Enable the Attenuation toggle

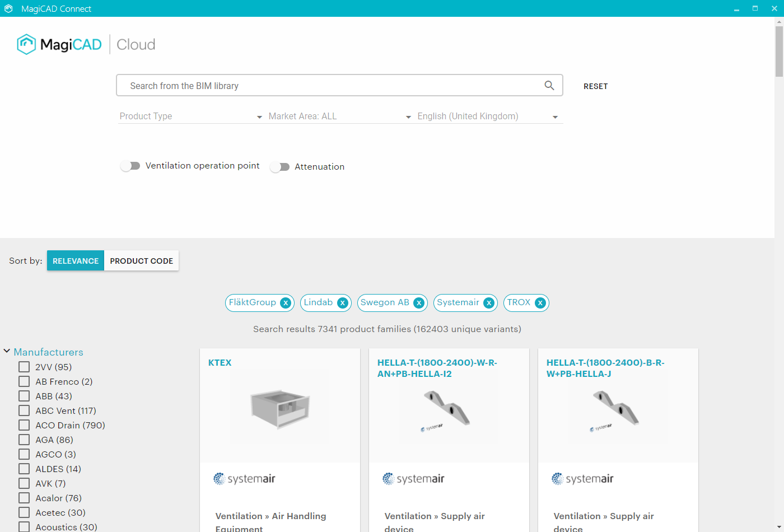click(280, 167)
